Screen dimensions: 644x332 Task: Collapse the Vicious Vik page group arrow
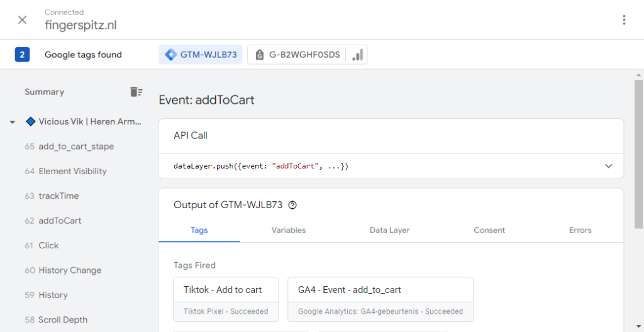(13, 122)
